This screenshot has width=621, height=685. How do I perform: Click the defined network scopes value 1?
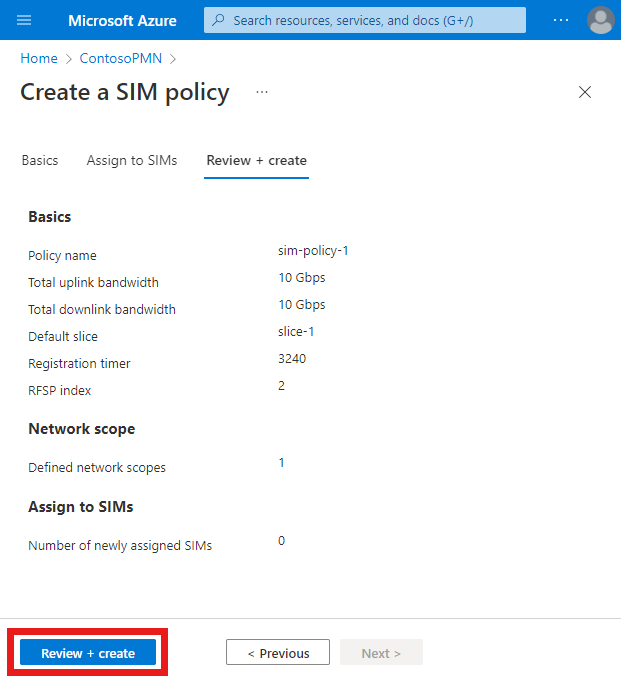(x=282, y=463)
